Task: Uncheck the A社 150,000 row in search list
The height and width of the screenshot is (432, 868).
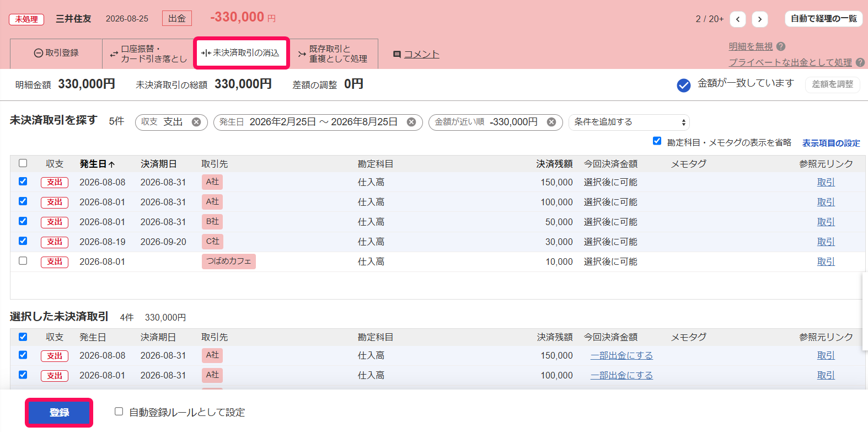Action: [x=23, y=181]
